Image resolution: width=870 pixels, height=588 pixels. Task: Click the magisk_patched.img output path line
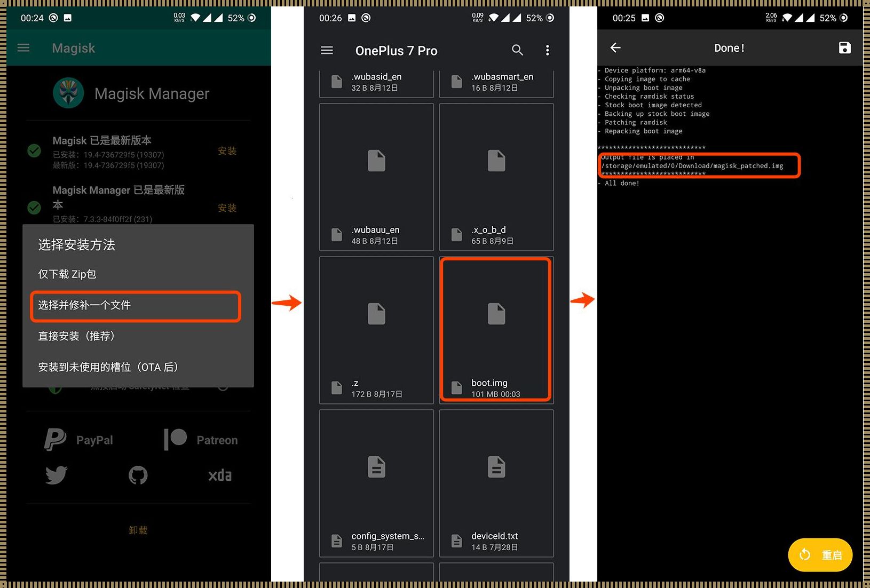click(x=692, y=166)
